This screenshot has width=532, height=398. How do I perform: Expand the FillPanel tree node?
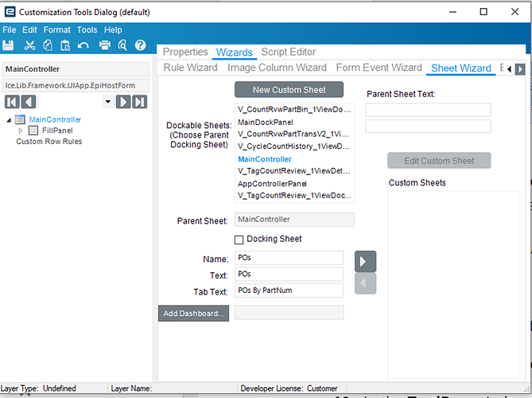pos(21,131)
